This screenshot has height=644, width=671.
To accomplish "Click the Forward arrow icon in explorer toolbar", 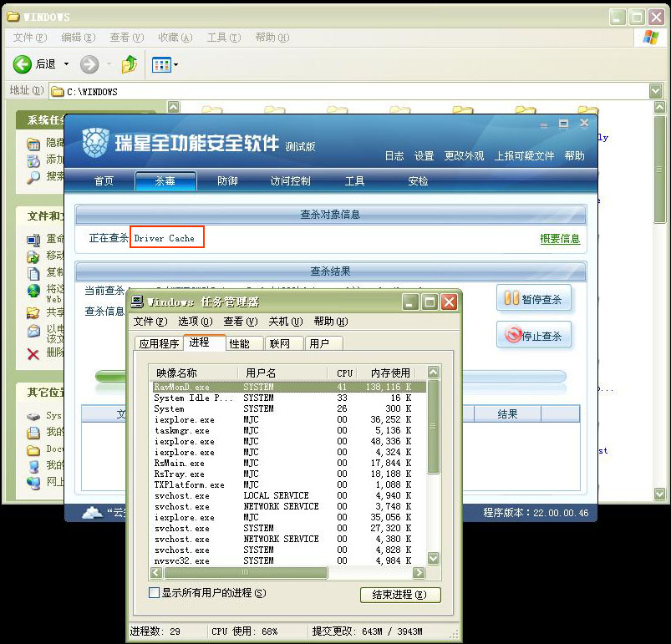I will pos(89,64).
